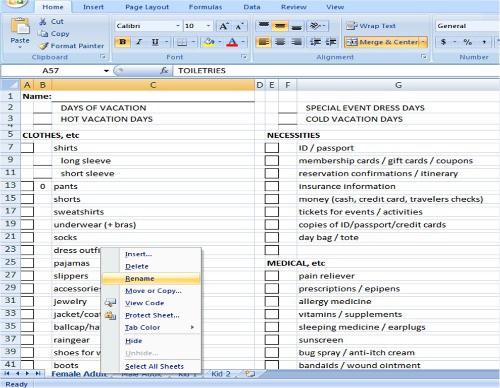Toggle underline formatting
500x388 pixels.
(155, 42)
